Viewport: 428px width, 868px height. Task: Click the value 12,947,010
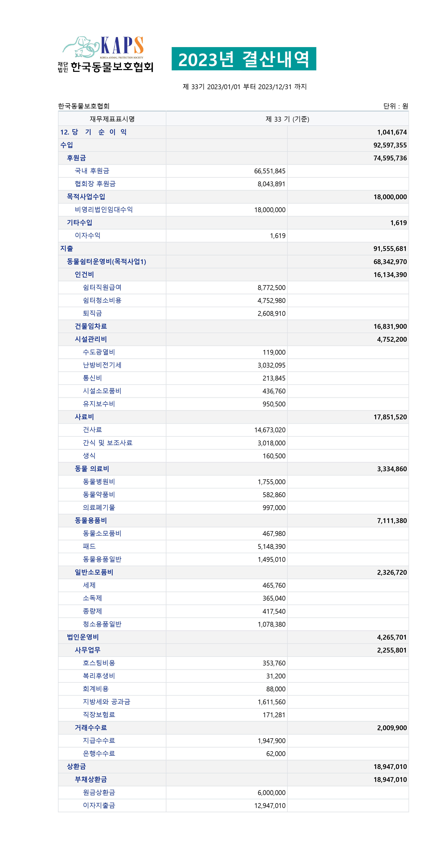[270, 806]
